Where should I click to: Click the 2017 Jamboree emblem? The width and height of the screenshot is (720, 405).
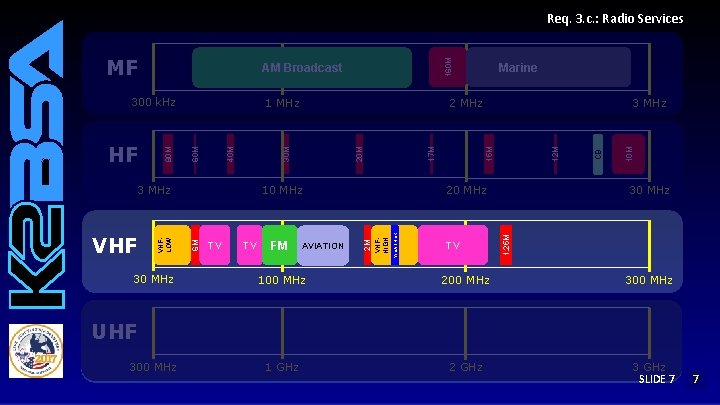pyautogui.click(x=36, y=351)
